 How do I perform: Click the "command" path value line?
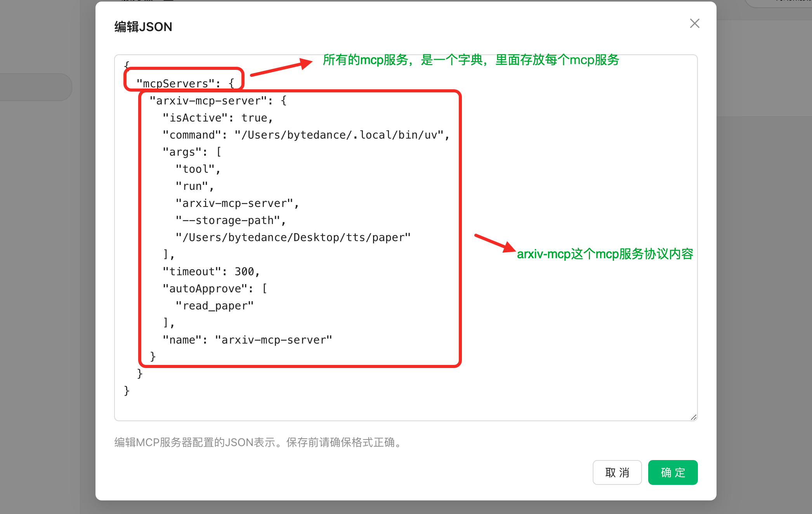tap(342, 135)
